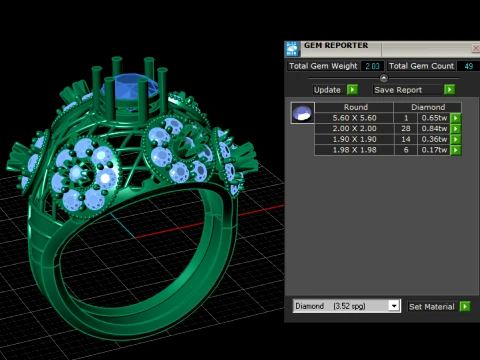Viewport: 480px width, 360px height.
Task: Click the green arrow for 1.90 X 1.90 row
Action: [456, 139]
